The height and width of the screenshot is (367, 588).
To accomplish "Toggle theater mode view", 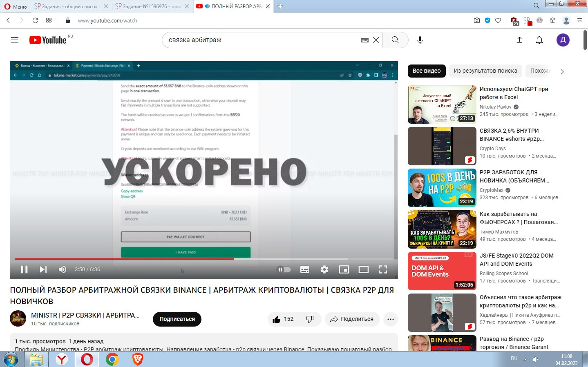I will (364, 269).
